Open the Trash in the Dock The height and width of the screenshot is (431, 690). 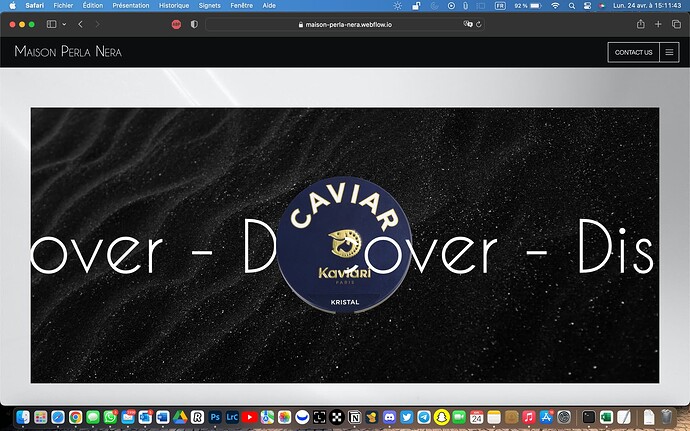pyautogui.click(x=667, y=416)
